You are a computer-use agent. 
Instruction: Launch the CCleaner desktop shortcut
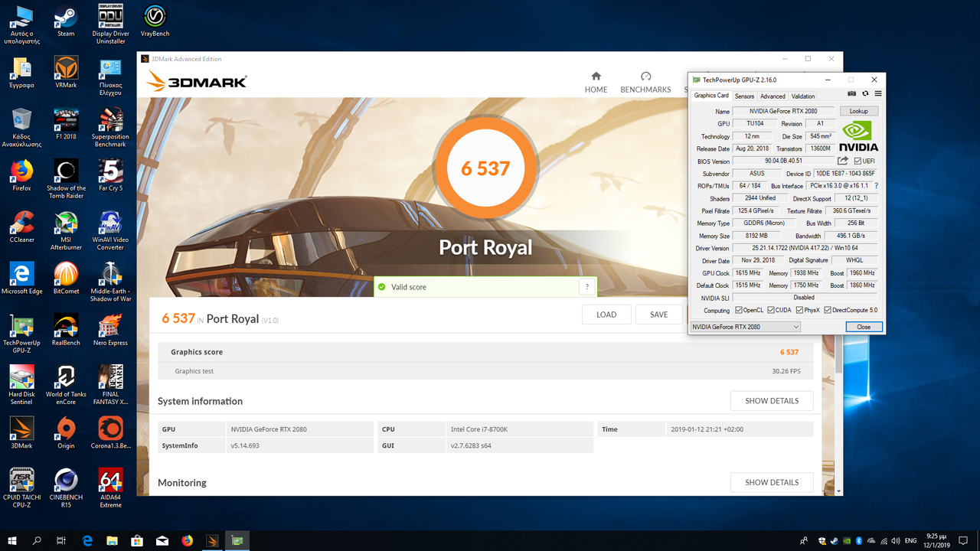(21, 227)
